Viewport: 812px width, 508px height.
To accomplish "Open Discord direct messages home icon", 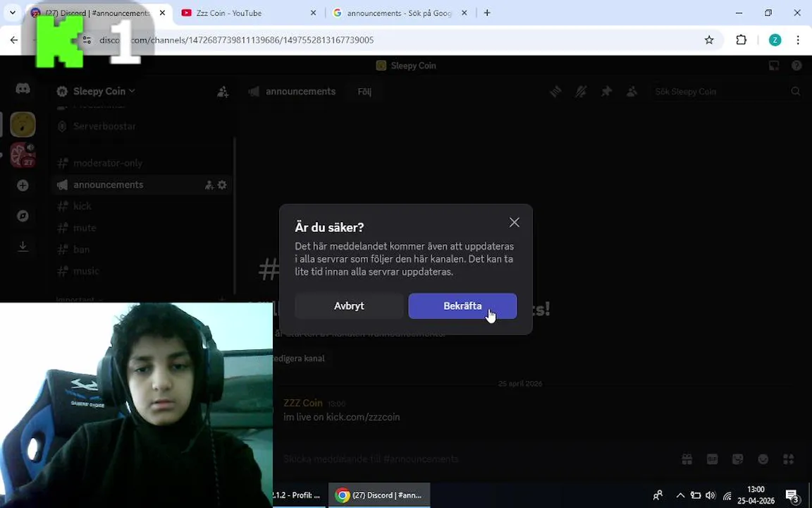I will [23, 89].
